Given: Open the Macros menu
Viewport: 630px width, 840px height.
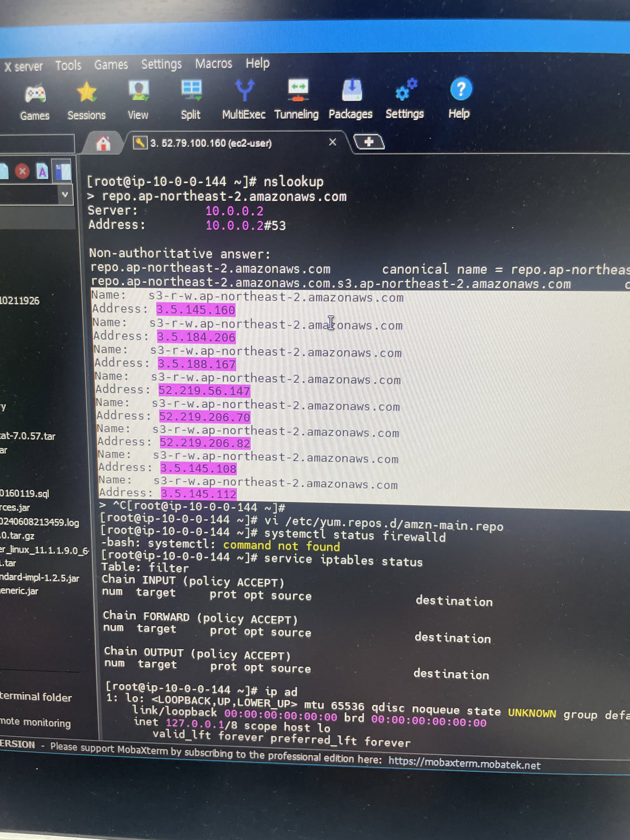Looking at the screenshot, I should pos(213,64).
